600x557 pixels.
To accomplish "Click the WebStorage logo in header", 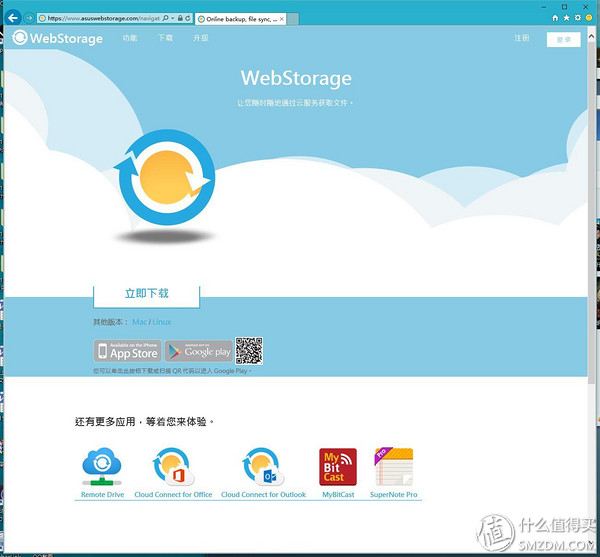I will tap(57, 38).
